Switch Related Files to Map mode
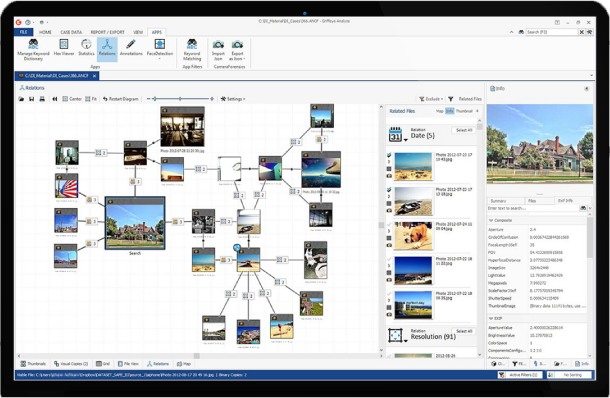Screen dimensions: 610x398 [x=440, y=111]
